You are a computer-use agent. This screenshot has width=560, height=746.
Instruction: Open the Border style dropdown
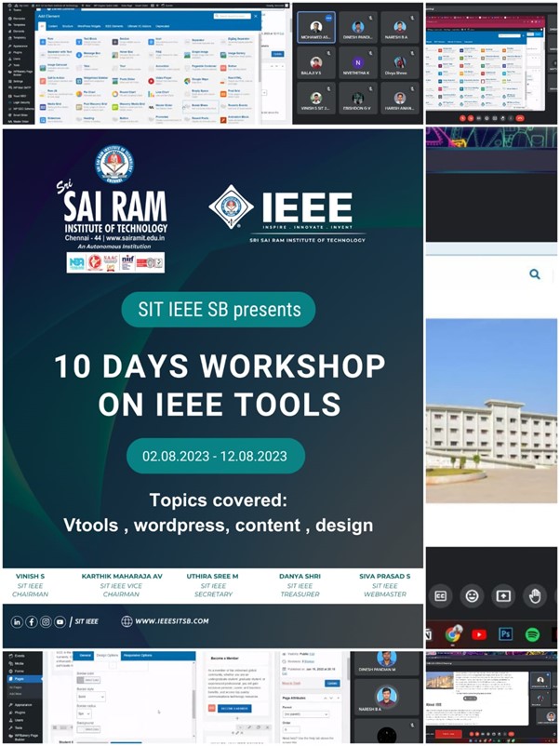point(90,696)
